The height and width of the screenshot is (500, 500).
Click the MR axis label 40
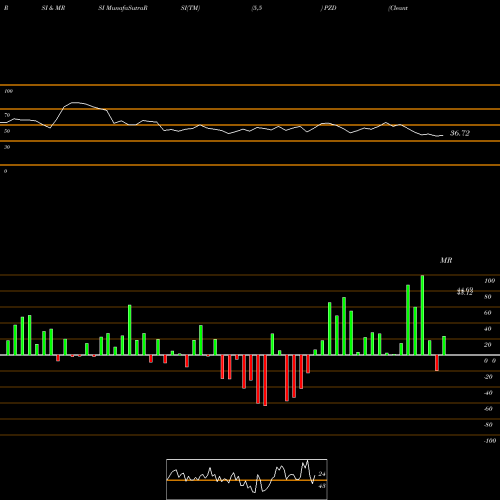(488, 329)
